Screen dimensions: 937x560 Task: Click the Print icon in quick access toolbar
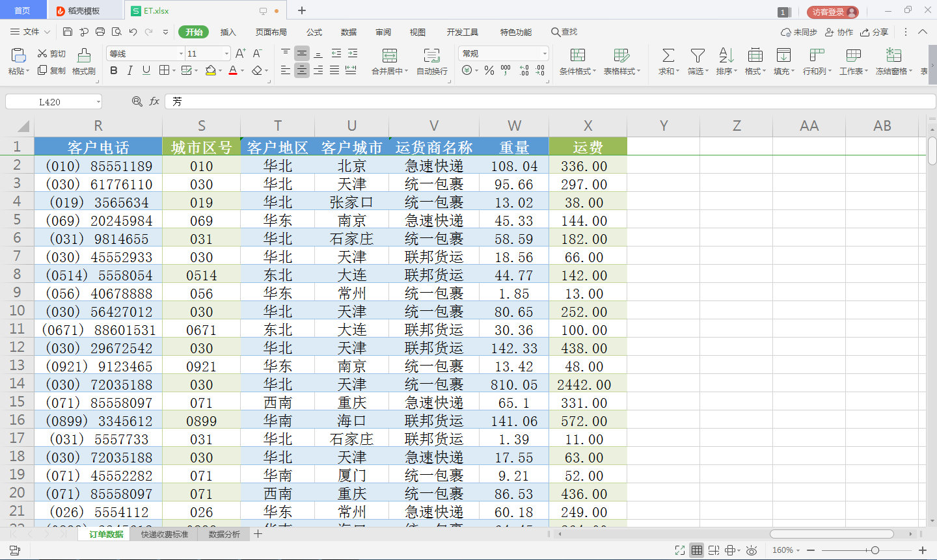(x=100, y=32)
